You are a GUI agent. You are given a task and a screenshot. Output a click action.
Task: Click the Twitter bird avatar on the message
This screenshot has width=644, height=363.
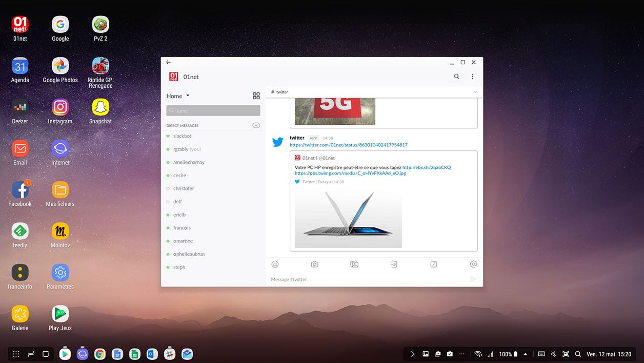pos(278,142)
